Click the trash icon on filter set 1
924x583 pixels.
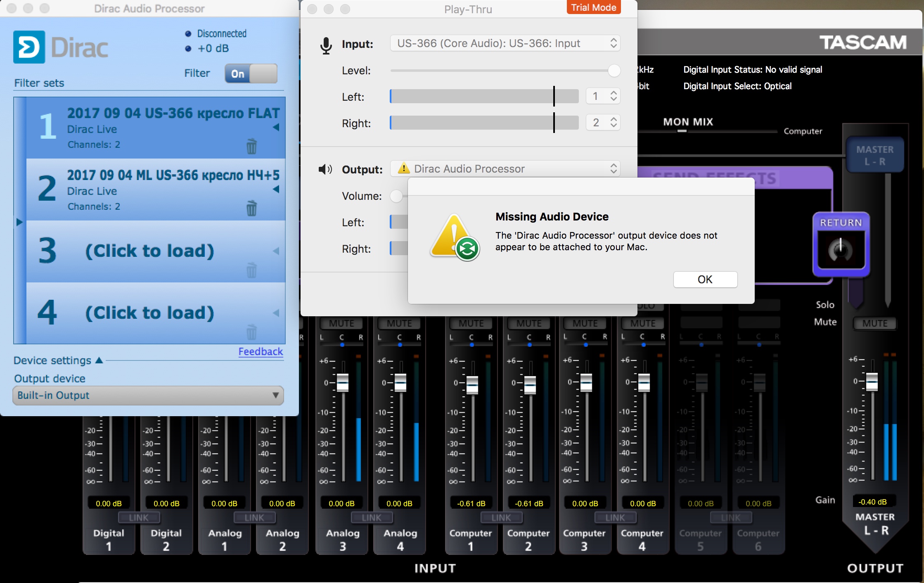(251, 146)
